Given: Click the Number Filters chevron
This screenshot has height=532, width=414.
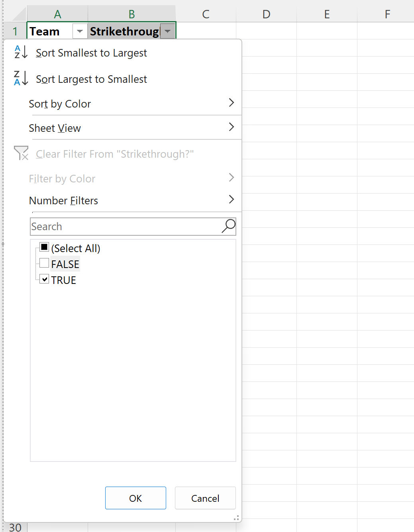Looking at the screenshot, I should pyautogui.click(x=232, y=199).
